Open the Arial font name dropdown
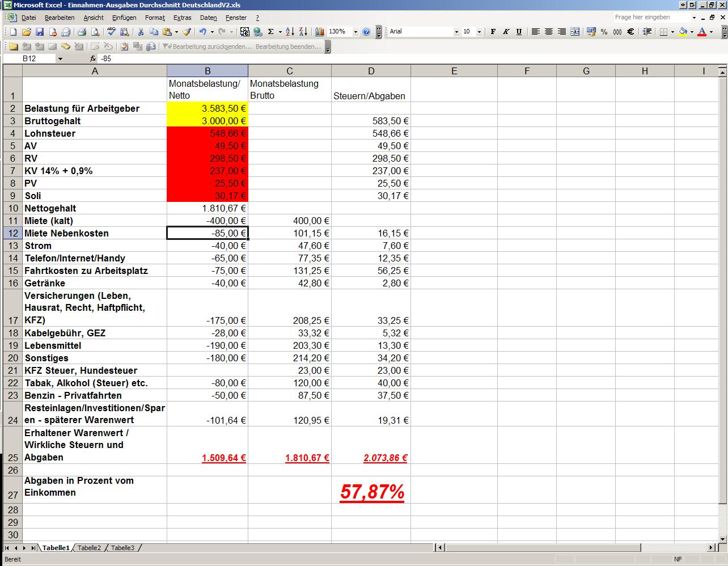The height and width of the screenshot is (566, 728). (x=456, y=32)
